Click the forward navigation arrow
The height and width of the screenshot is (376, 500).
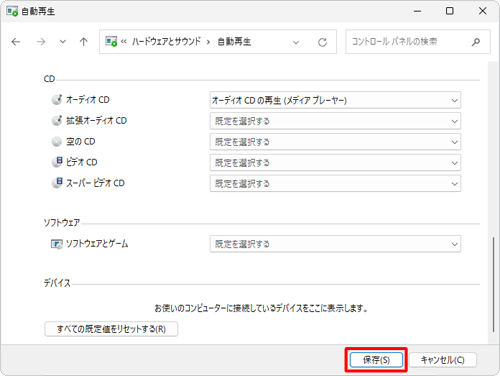point(41,42)
